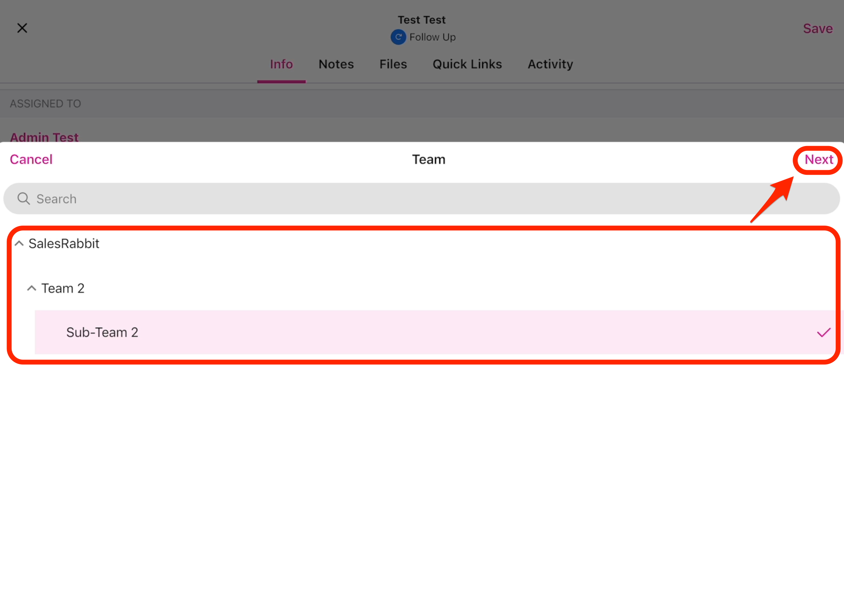
Task: Click the blue Follow Up status icon
Action: 398,37
